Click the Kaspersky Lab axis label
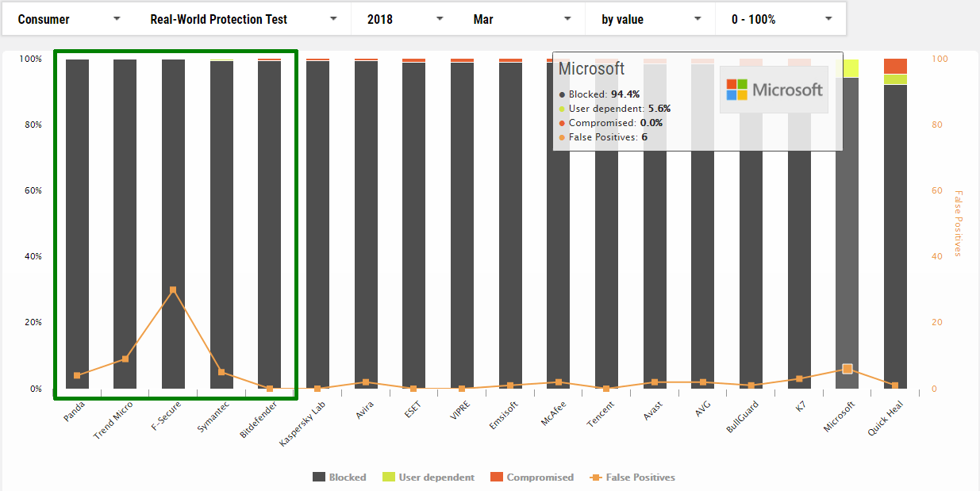Image resolution: width=980 pixels, height=491 pixels. point(302,424)
